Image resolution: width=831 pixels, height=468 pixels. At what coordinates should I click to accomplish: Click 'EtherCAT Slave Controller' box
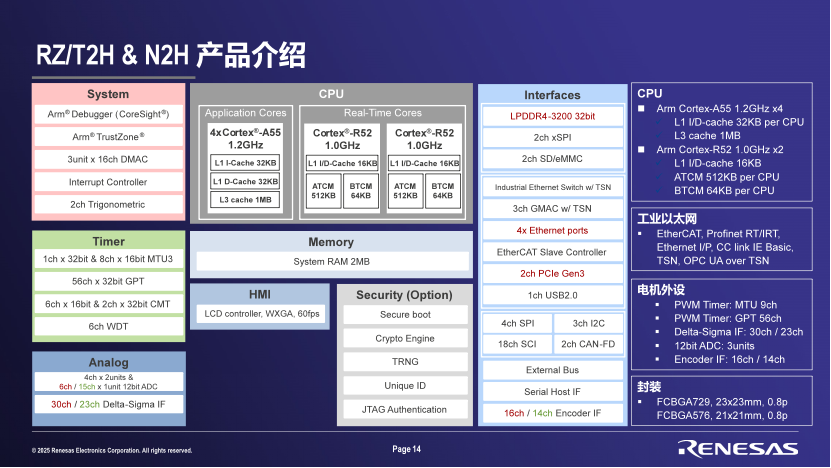pyautogui.click(x=552, y=252)
